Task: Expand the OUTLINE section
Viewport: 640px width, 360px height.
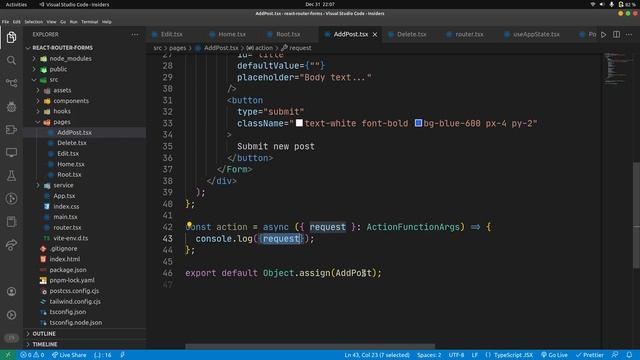Action: (x=85, y=334)
